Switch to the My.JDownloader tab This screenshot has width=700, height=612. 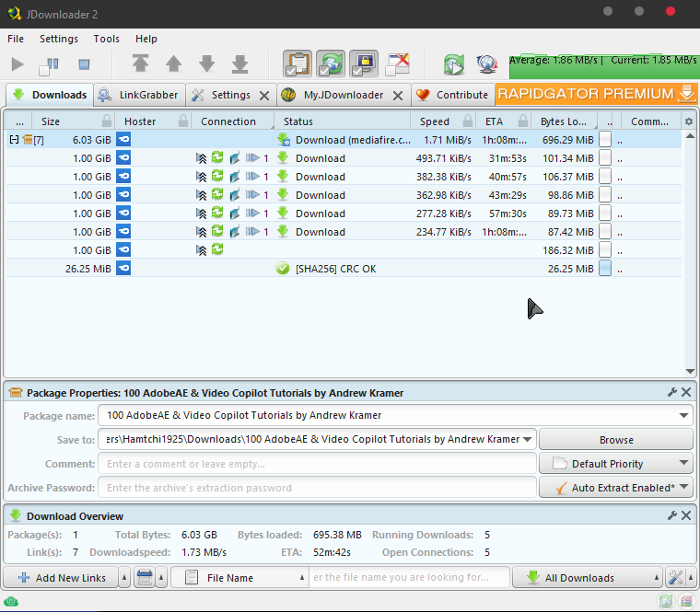(337, 95)
